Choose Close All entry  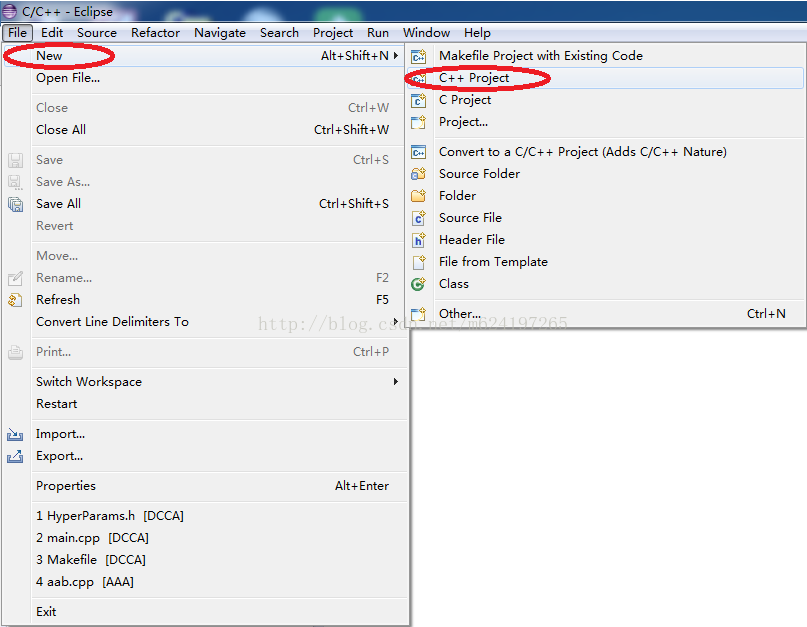[x=205, y=130]
